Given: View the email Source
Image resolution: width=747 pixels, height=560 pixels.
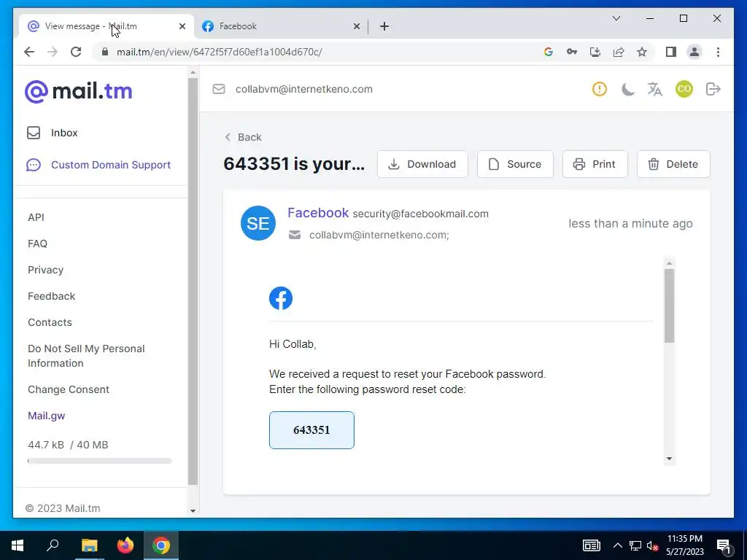Looking at the screenshot, I should point(515,164).
